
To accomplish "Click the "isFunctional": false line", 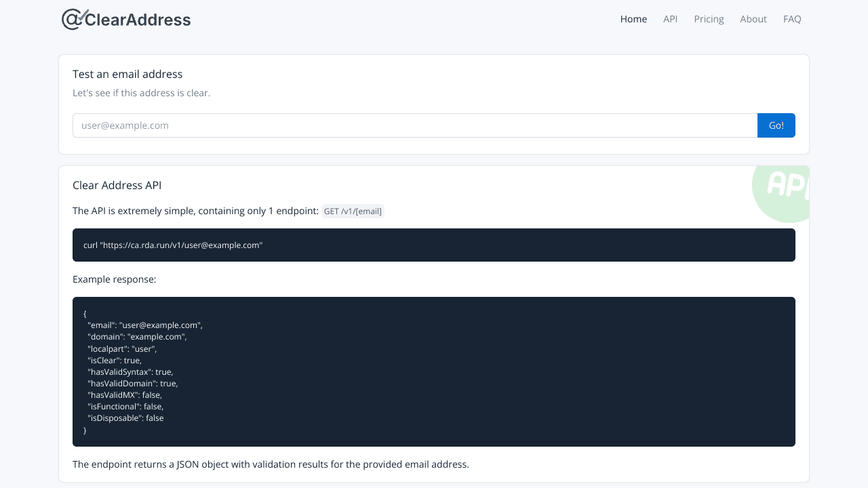I will [125, 406].
